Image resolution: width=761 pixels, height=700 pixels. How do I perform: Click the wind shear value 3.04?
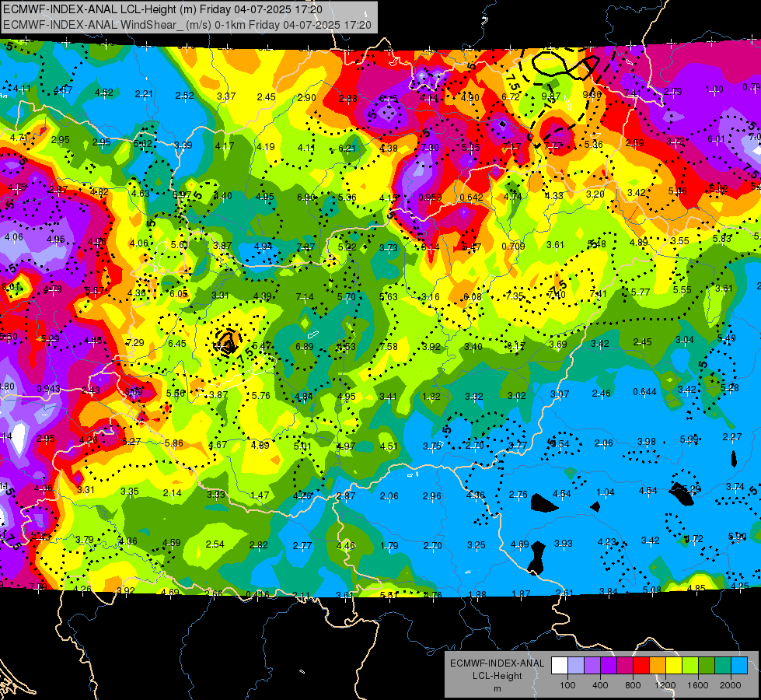pyautogui.click(x=684, y=340)
